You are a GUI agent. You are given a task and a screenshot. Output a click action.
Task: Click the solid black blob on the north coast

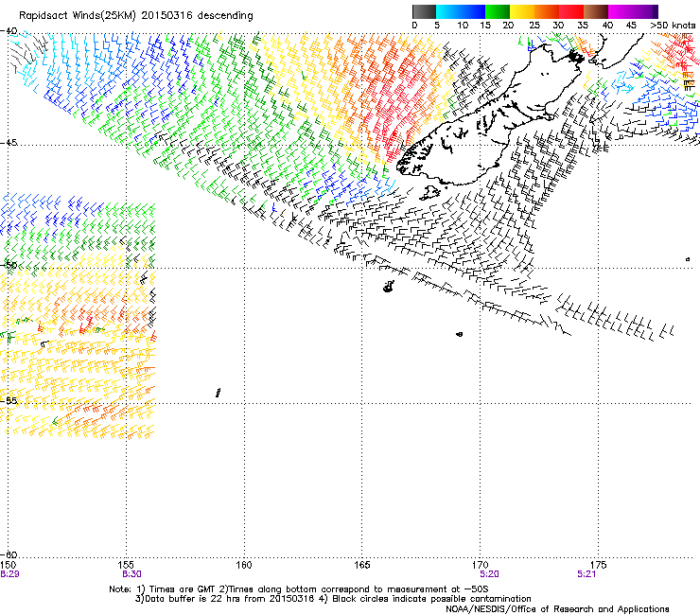tap(576, 57)
